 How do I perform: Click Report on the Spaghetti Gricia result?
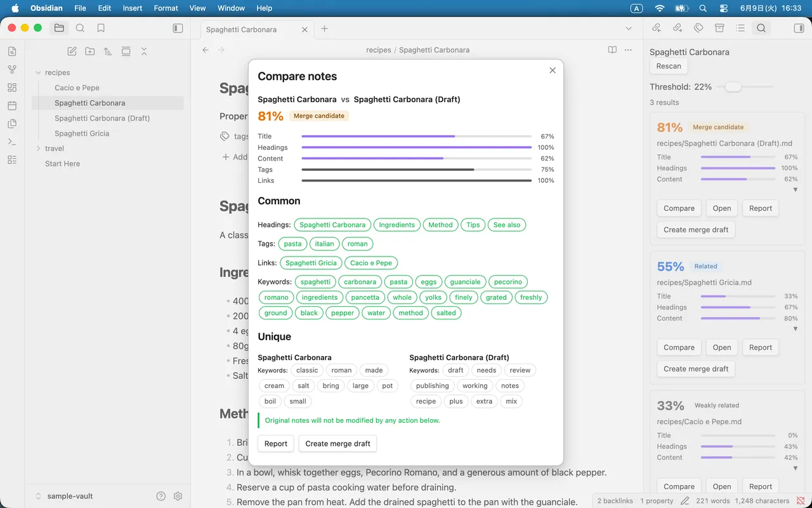coord(761,347)
